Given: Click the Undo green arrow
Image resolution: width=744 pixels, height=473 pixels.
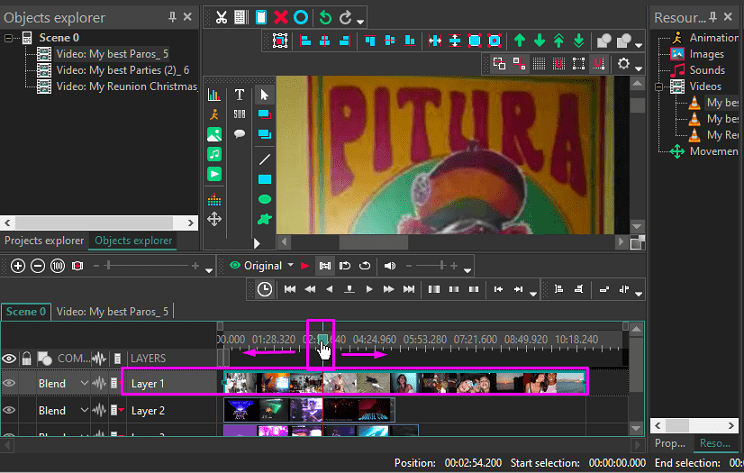Looking at the screenshot, I should pos(325,18).
